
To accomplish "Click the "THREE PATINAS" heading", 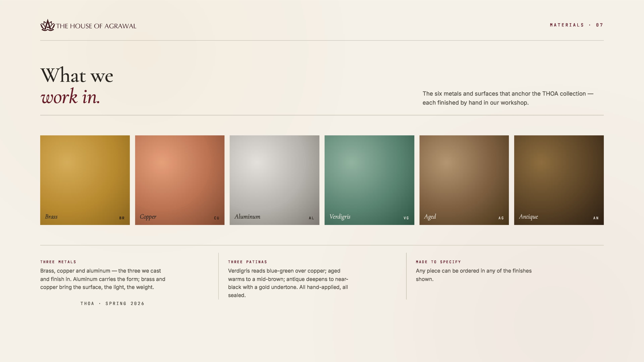I will pyautogui.click(x=248, y=262).
